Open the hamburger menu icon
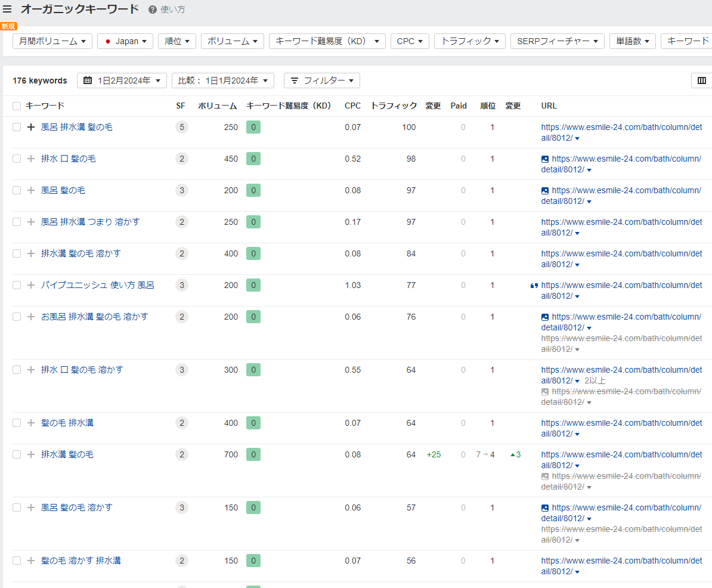The height and width of the screenshot is (588, 712). [x=7, y=10]
